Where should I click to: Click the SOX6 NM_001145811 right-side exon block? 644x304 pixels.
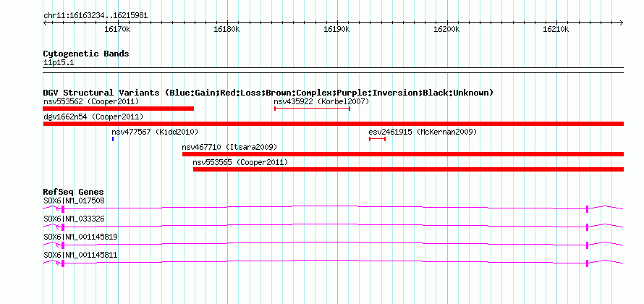[588, 263]
